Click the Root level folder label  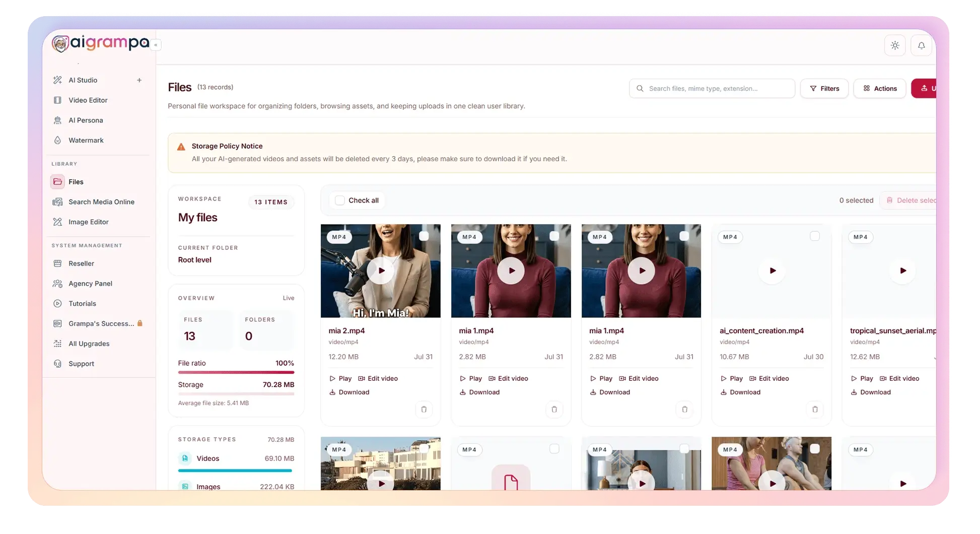195,260
